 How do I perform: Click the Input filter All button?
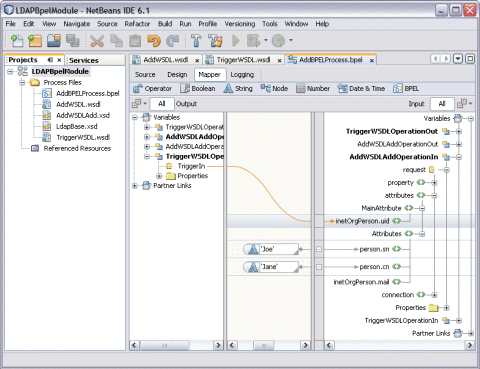pyautogui.click(x=442, y=104)
